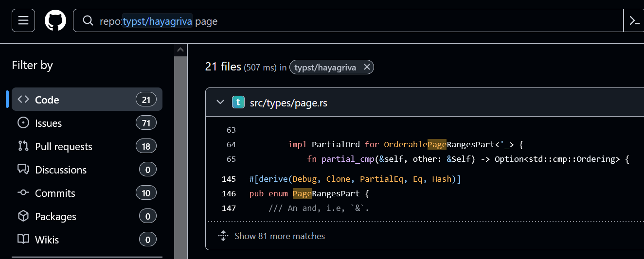Show 81 more matches
Screen dimensions: 644x259
coord(280,236)
